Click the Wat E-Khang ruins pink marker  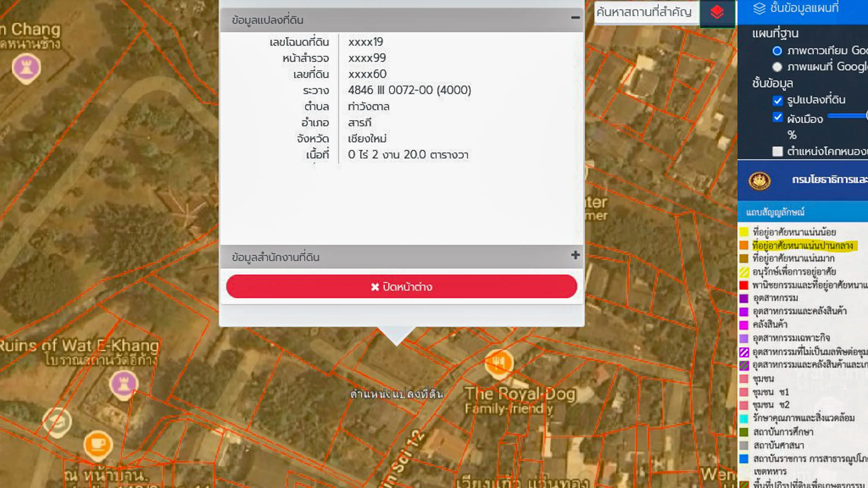pyautogui.click(x=124, y=384)
